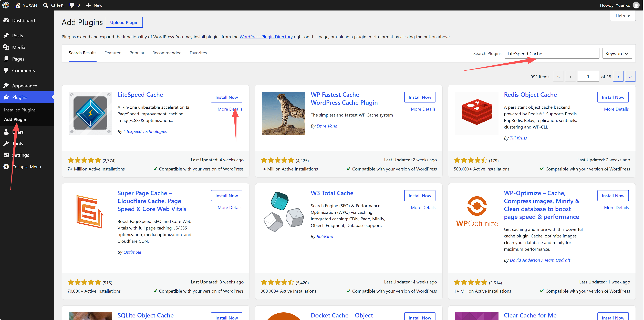This screenshot has width=644, height=320.
Task: Open the Recommended plugins tab
Action: click(x=167, y=53)
